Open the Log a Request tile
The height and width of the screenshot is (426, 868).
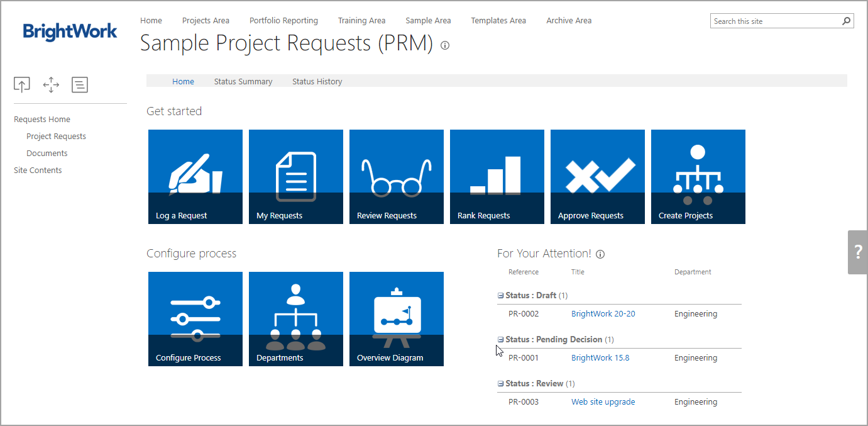click(x=195, y=177)
